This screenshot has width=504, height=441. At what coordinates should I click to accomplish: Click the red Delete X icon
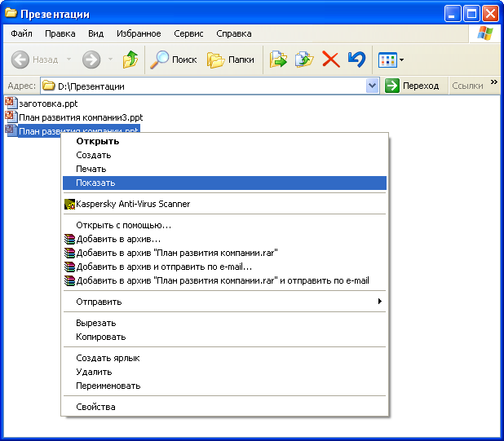331,60
